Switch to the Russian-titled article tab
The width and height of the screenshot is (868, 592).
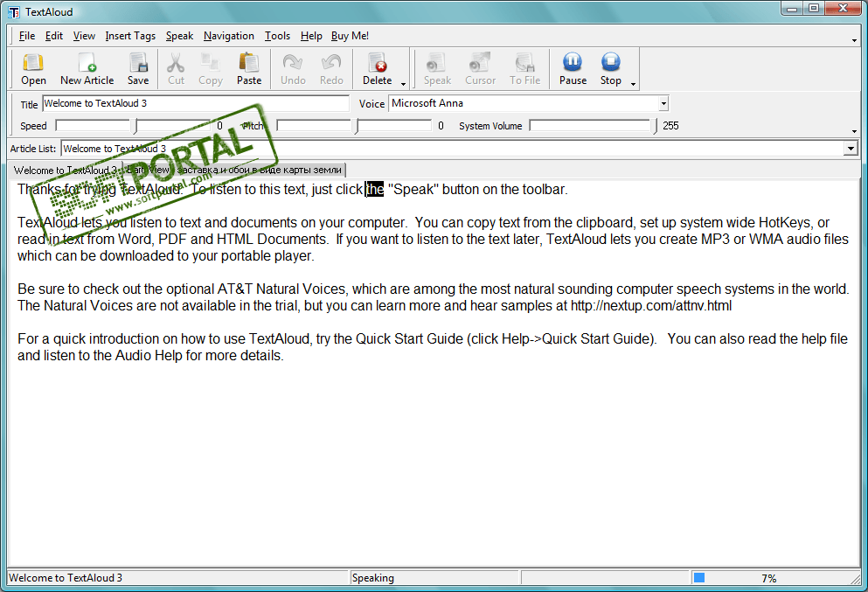pos(259,170)
